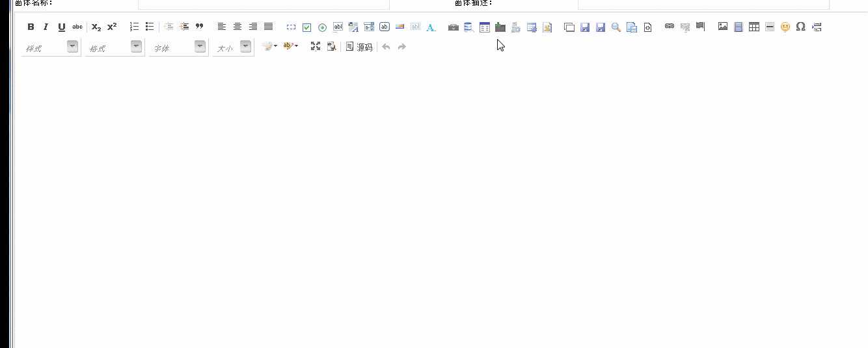Switch to 源码 source view
The width and height of the screenshot is (868, 348).
point(359,47)
